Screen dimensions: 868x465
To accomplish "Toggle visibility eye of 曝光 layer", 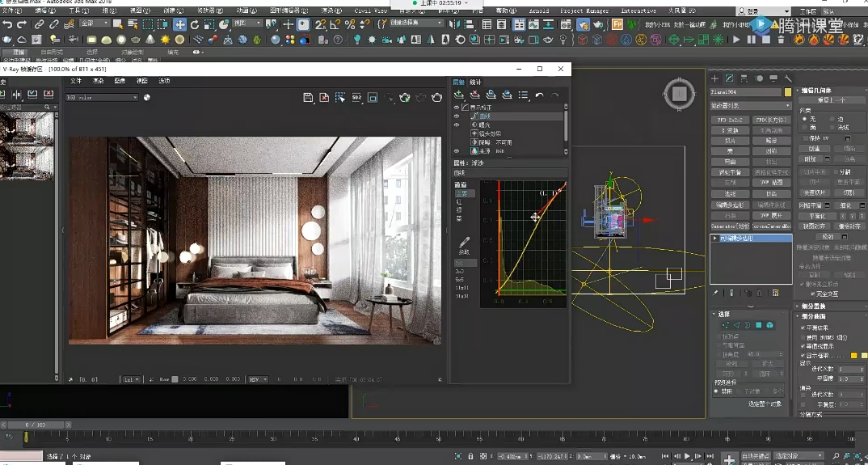I will click(x=457, y=125).
